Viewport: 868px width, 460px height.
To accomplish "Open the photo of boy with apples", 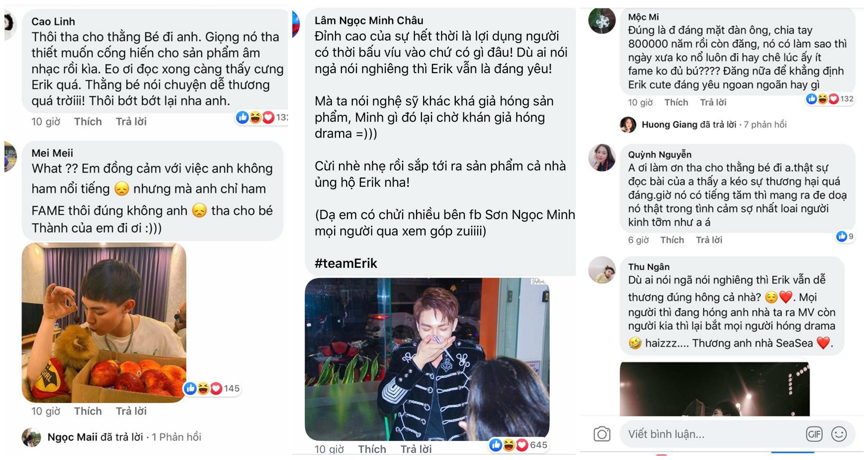I will [x=104, y=323].
